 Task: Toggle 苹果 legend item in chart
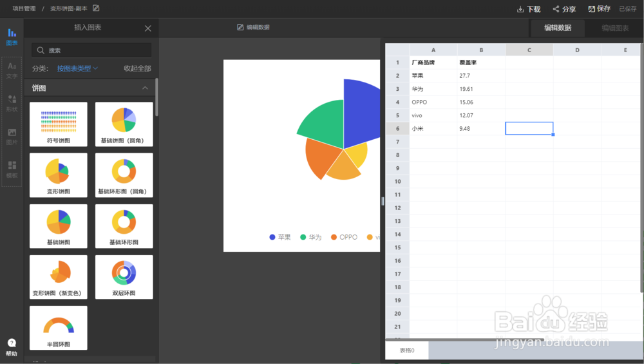coord(280,237)
